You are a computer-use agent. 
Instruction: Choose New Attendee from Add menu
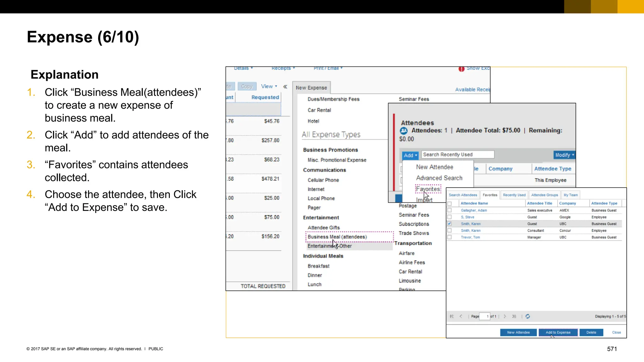point(435,167)
